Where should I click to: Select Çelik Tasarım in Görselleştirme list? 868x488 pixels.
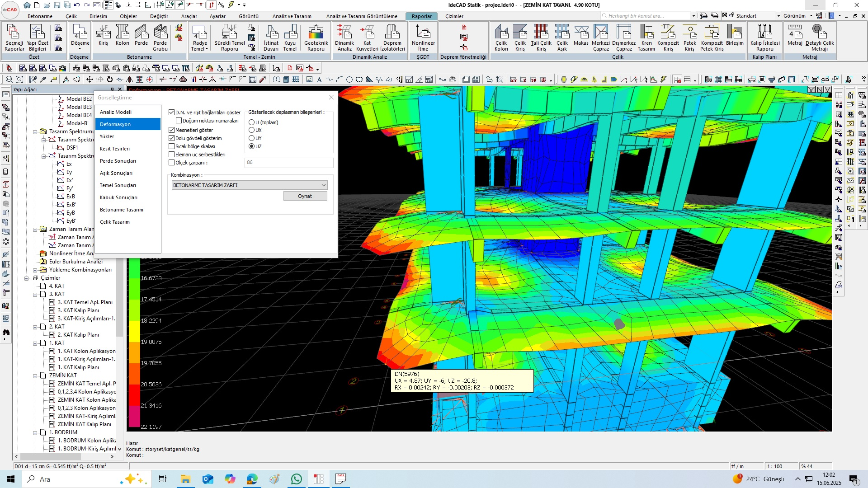pyautogui.click(x=128, y=222)
